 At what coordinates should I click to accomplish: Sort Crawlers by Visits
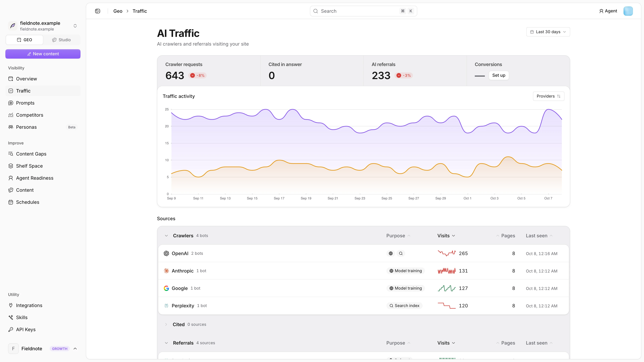[446, 236]
